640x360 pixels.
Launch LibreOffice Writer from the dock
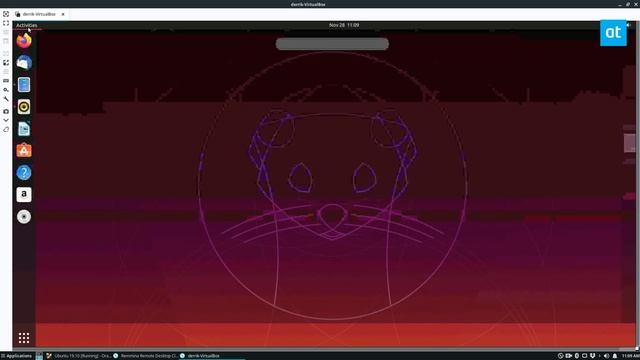[24, 129]
